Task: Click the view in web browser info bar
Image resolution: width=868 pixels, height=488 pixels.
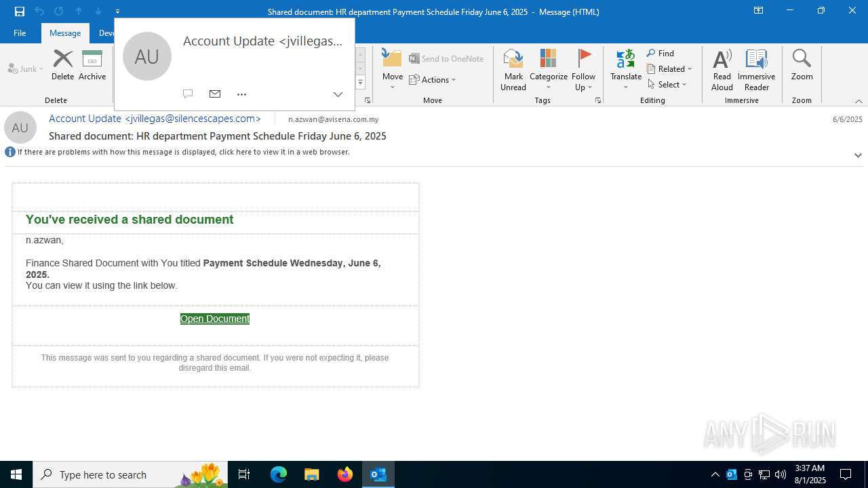Action: tap(184, 152)
